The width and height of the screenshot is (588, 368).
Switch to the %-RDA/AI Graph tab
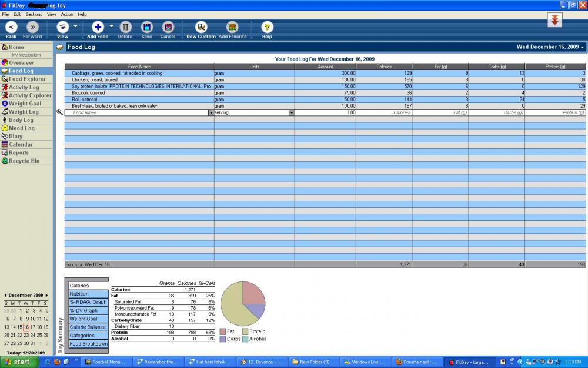click(89, 302)
